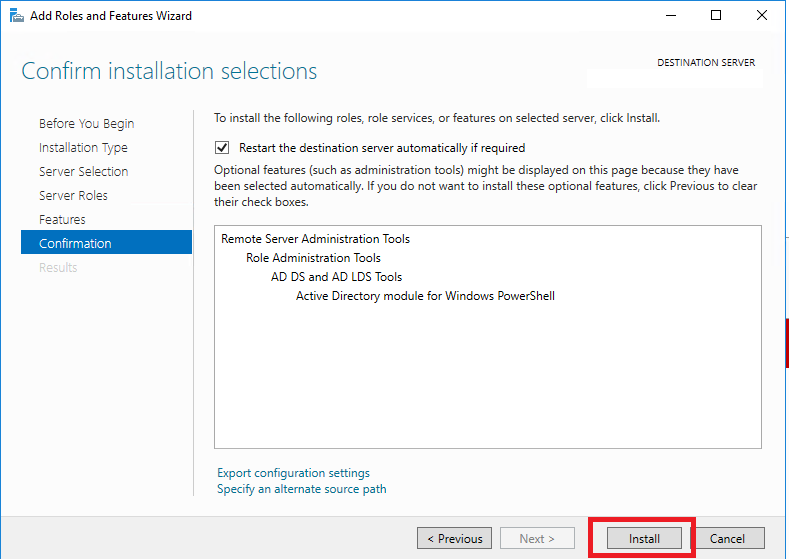Viewport: 789px width, 559px height.
Task: Open Export configuration settings link
Action: (293, 473)
